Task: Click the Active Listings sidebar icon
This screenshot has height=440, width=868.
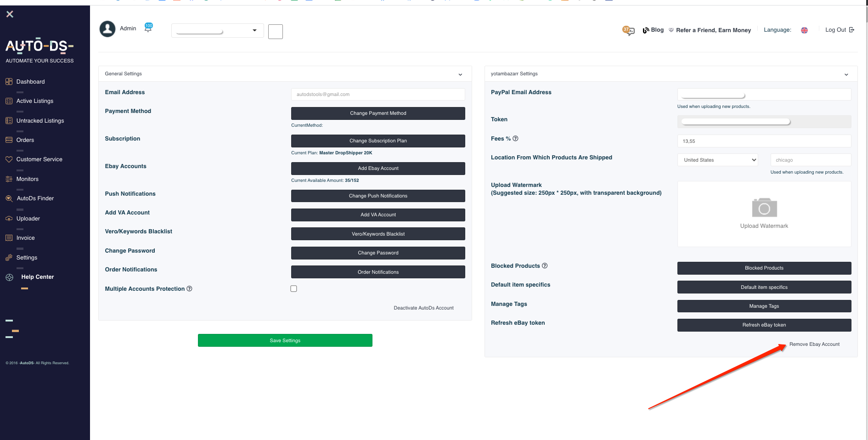Action: click(9, 101)
